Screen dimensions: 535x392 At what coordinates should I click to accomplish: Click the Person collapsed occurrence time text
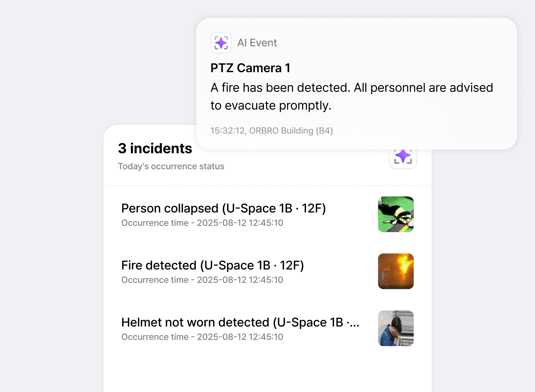coord(202,223)
